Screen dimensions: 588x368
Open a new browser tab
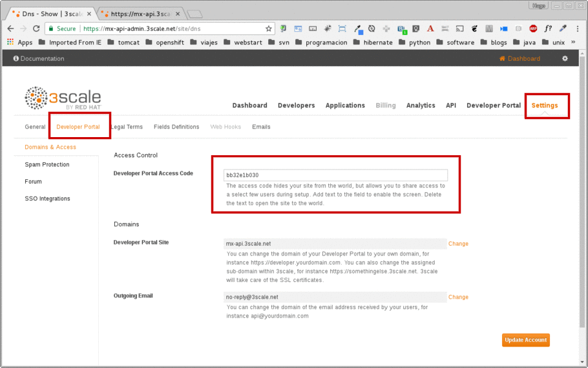(x=195, y=14)
